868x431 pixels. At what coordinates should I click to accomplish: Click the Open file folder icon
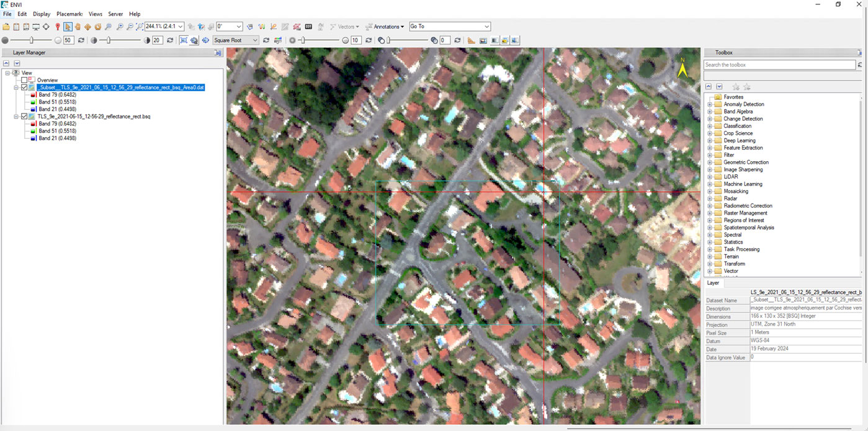6,27
